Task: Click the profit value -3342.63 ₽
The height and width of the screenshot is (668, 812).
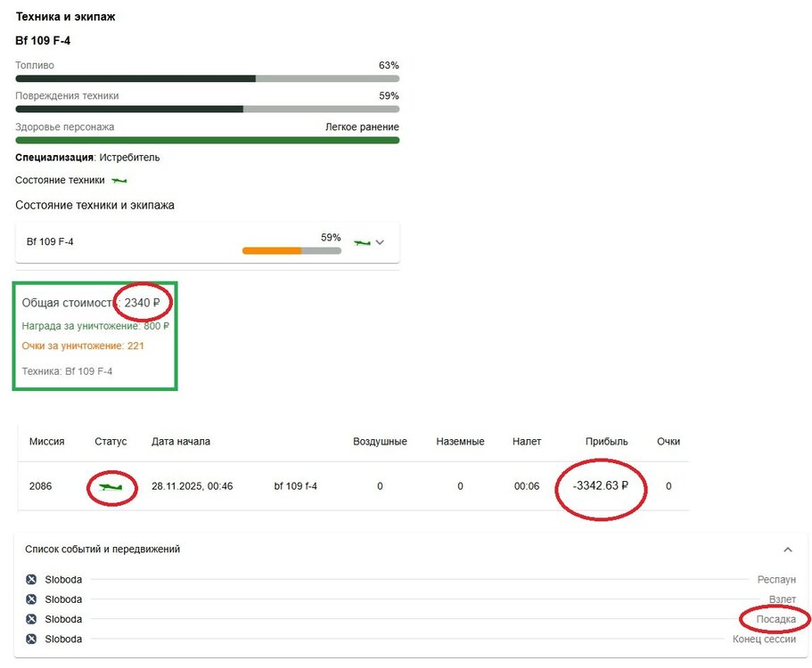Action: click(601, 486)
